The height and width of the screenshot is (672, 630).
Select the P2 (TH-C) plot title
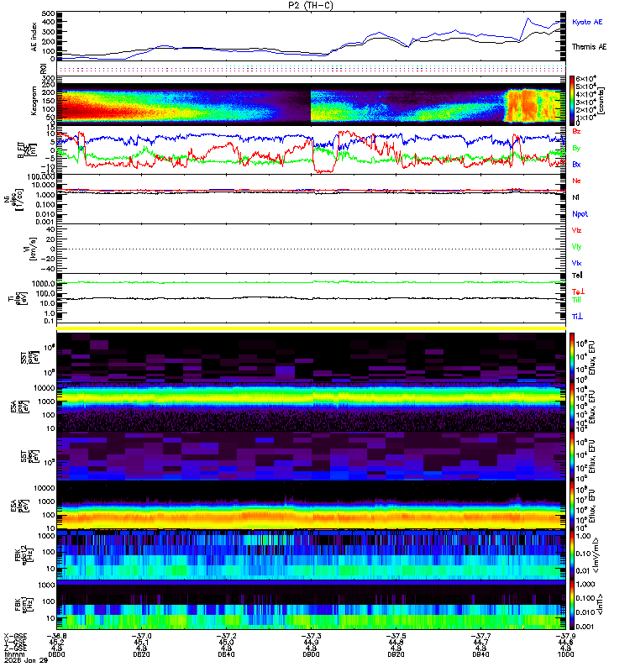coord(311,5)
